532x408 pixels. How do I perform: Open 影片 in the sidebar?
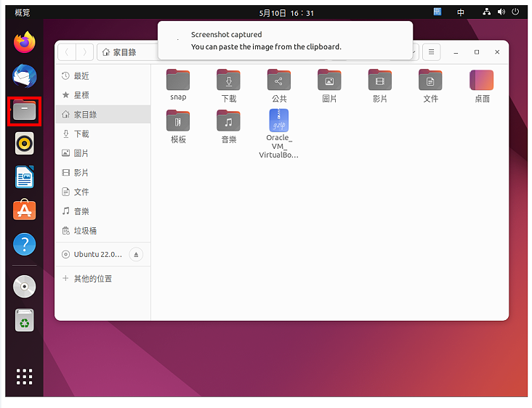pos(102,173)
